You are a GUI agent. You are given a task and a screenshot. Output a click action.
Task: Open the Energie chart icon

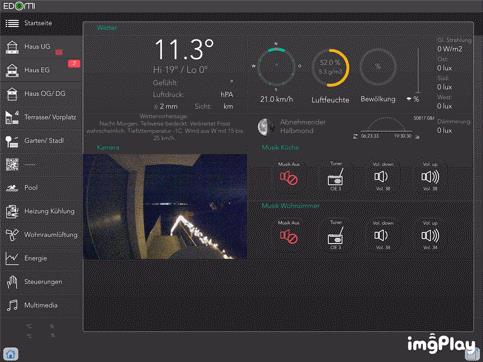pyautogui.click(x=12, y=258)
